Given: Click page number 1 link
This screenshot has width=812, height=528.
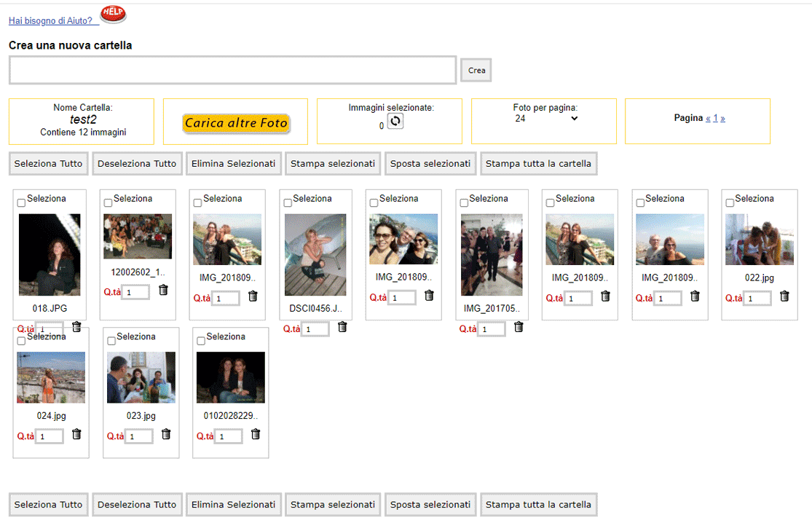Looking at the screenshot, I should pyautogui.click(x=716, y=118).
